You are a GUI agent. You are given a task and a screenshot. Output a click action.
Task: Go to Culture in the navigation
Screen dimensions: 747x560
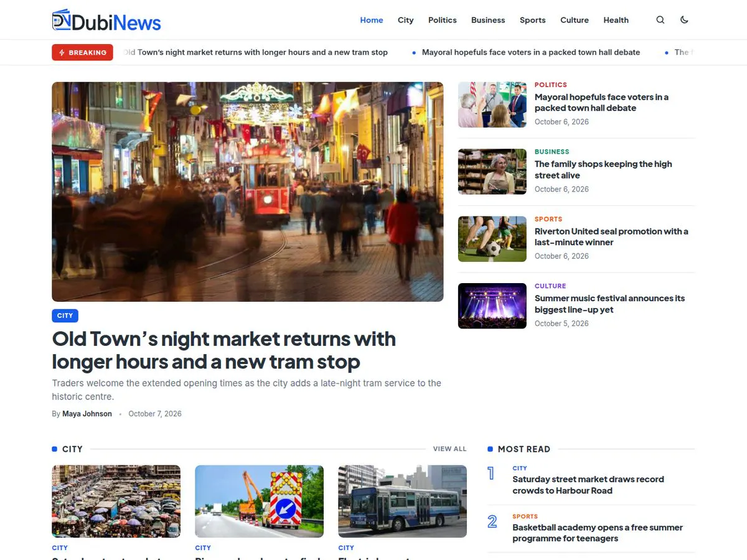coord(575,20)
